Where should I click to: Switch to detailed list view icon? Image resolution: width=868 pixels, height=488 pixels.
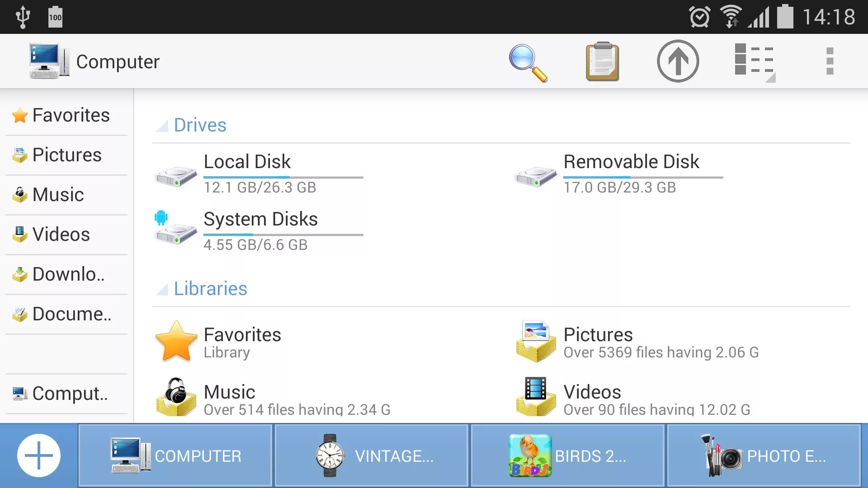[x=754, y=61]
